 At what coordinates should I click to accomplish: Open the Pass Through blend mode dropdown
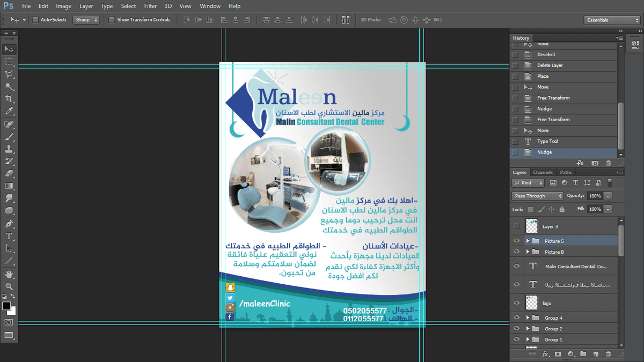tap(537, 196)
